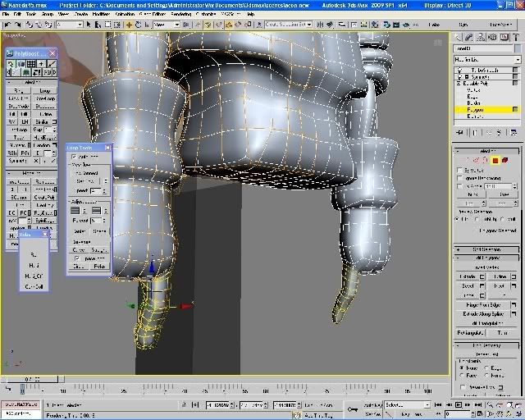This screenshot has width=525, height=420.
Task: Open the Rendering menu
Action: (180, 14)
